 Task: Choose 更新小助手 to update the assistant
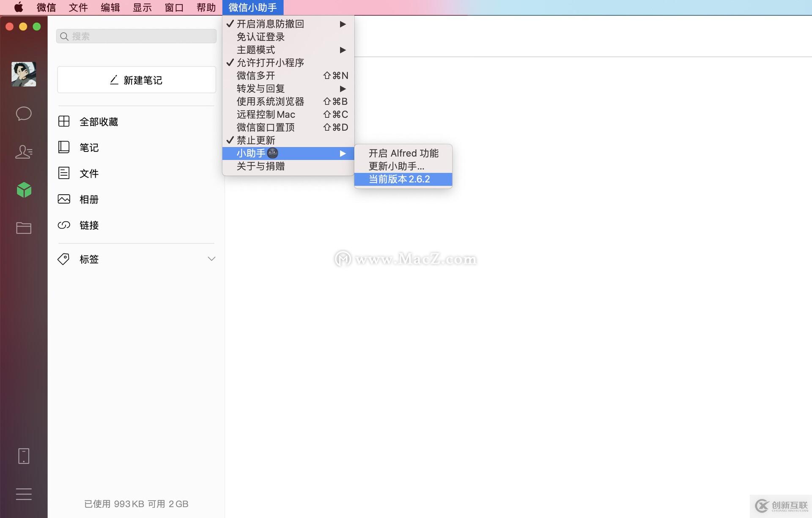pos(396,166)
